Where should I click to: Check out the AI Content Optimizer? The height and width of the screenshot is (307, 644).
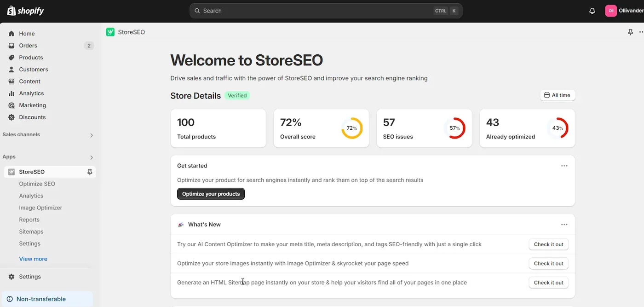tap(548, 244)
